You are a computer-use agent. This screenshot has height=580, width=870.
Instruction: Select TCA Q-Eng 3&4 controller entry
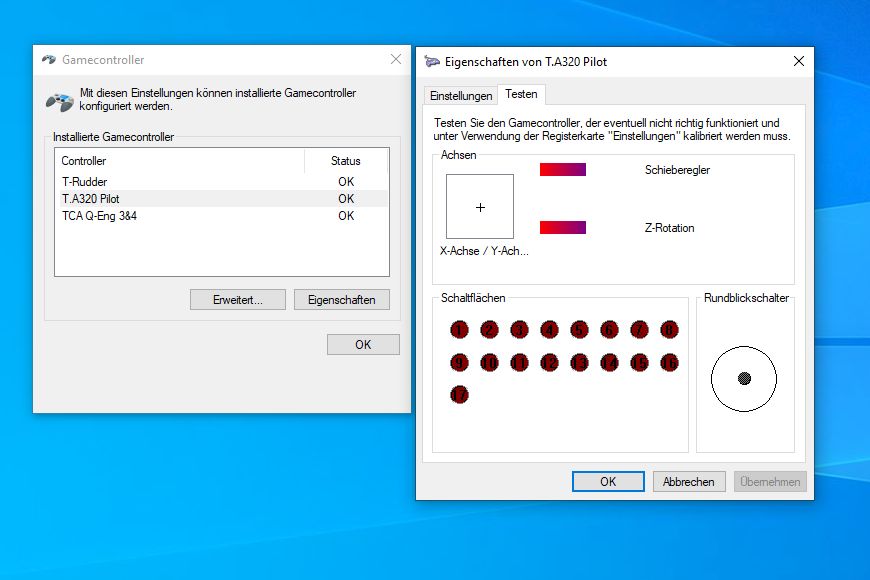coord(99,216)
